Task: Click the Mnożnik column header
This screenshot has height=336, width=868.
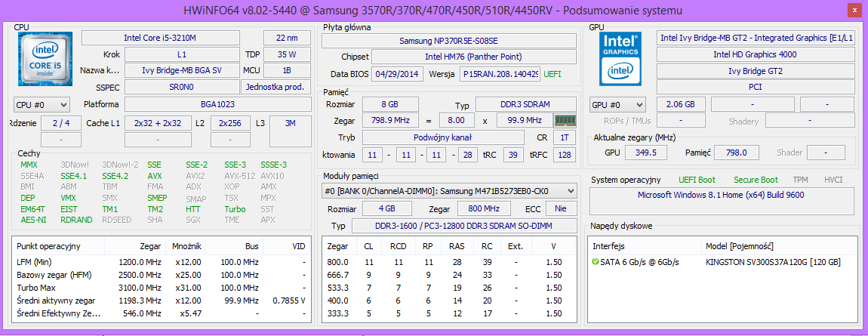Action: click(187, 246)
